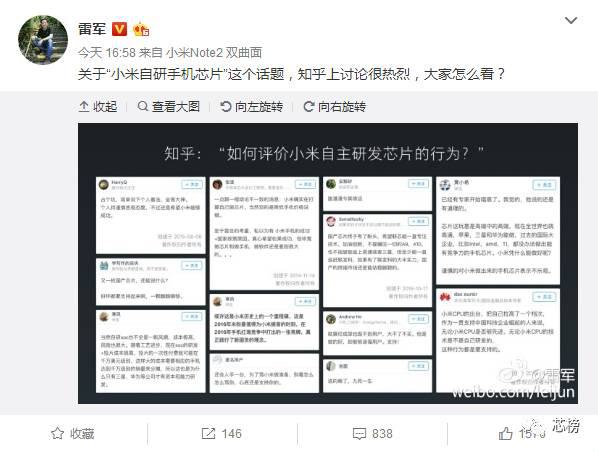Rotate image right with 向右旋转
598x452 pixels.
[334, 106]
